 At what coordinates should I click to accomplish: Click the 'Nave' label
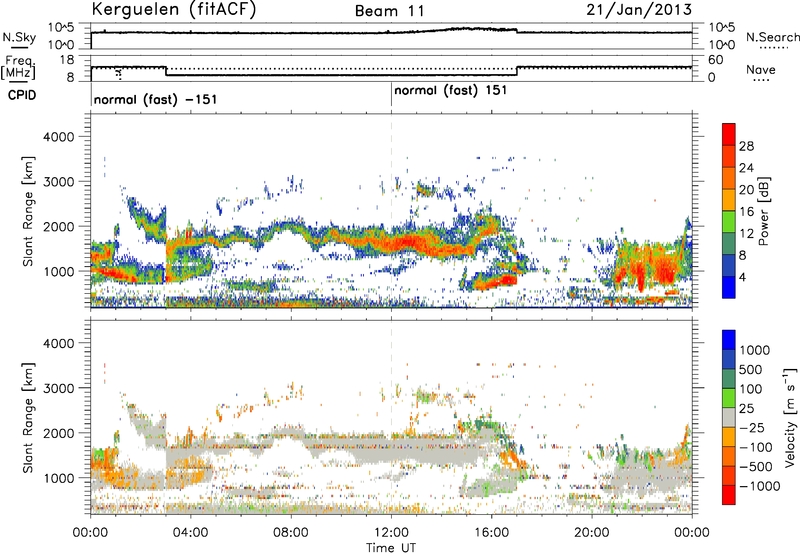pyautogui.click(x=761, y=70)
